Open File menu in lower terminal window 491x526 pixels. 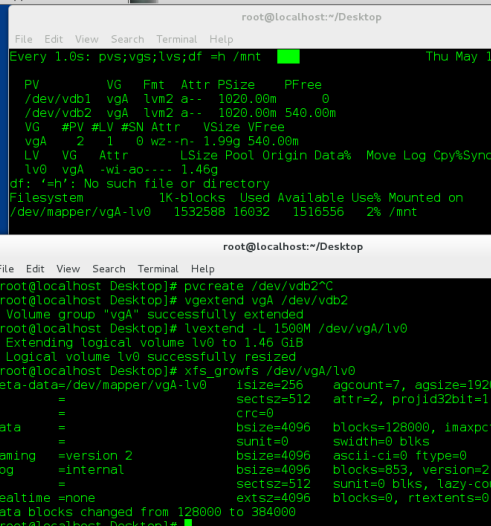pos(6,269)
